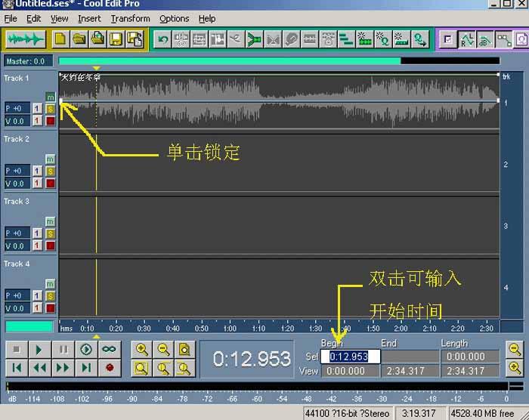Click Track 1 pan P +0 field
The width and height of the screenshot is (529, 420).
17,108
